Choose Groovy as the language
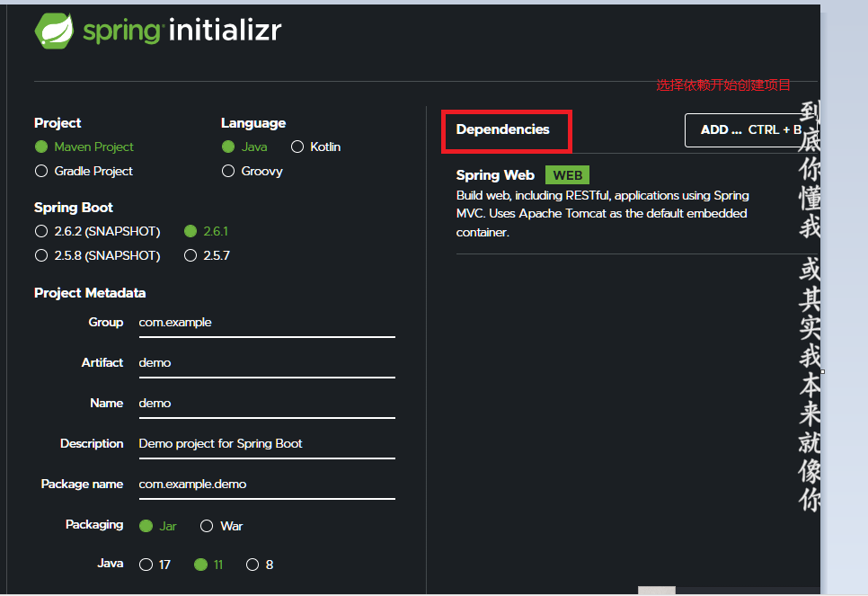The height and width of the screenshot is (596, 868). pos(228,171)
